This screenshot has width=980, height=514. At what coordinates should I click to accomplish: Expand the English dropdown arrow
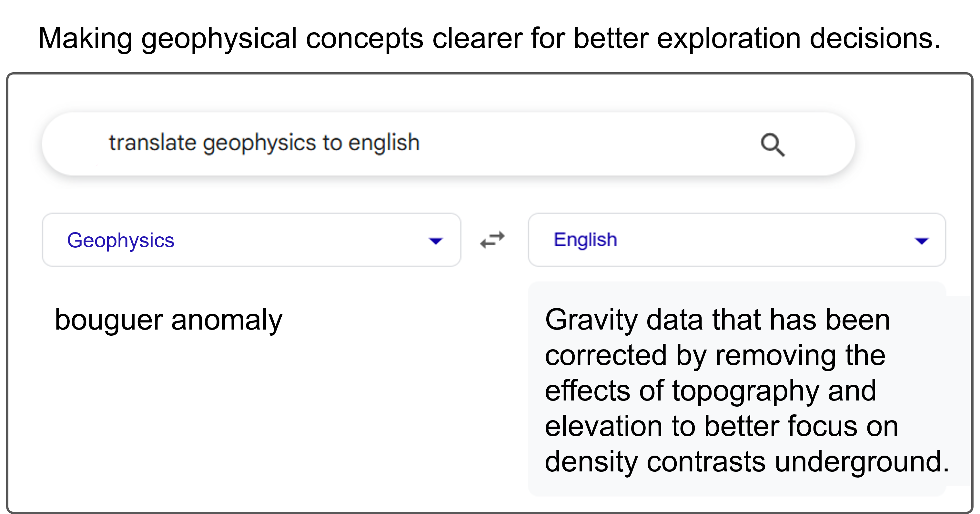pos(921,241)
